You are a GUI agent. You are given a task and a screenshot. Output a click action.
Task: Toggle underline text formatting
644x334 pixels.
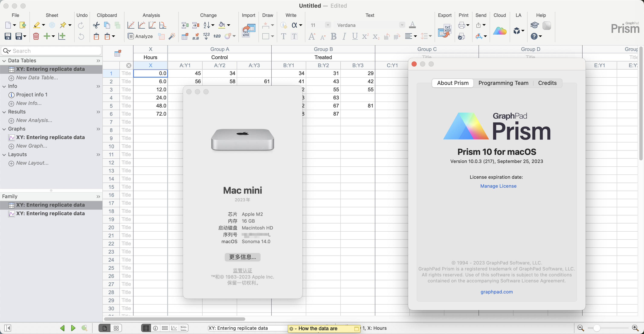(355, 36)
